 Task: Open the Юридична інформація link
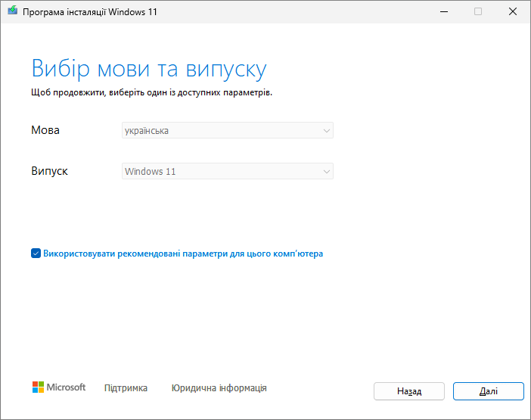219,387
